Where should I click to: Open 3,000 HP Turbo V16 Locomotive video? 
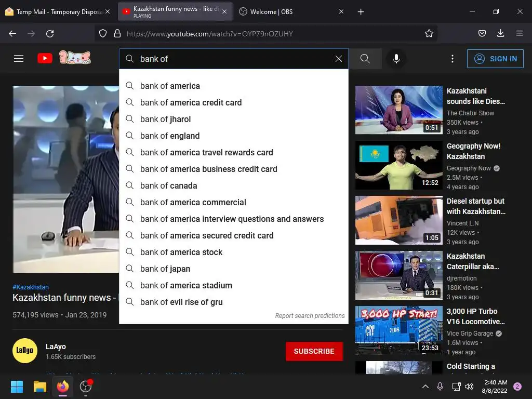coord(398,330)
